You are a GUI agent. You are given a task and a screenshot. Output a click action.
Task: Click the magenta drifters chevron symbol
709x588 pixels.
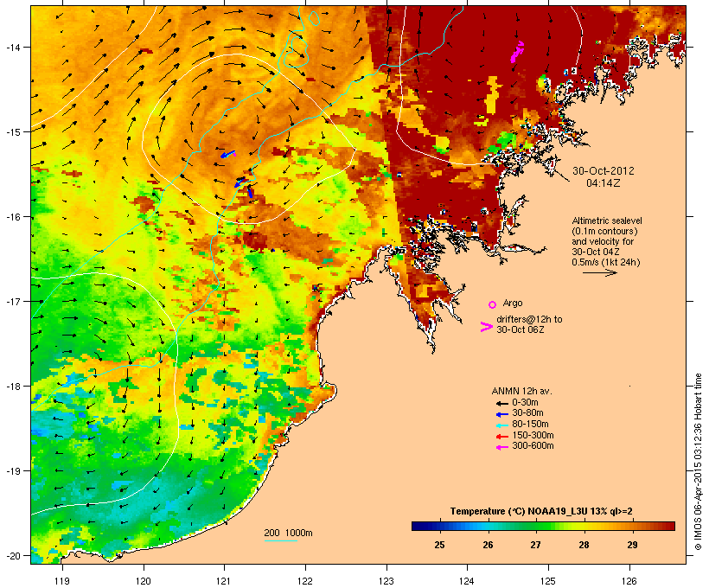pos(486,327)
